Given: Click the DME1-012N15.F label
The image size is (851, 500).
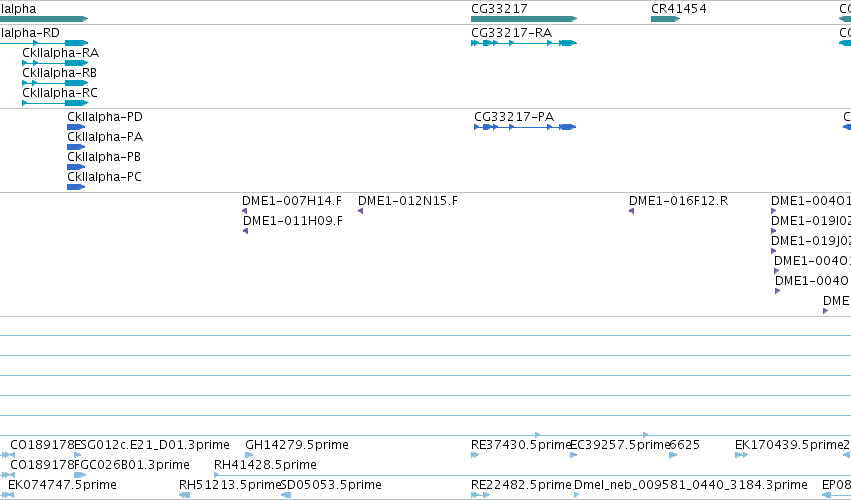Looking at the screenshot, I should point(408,201).
